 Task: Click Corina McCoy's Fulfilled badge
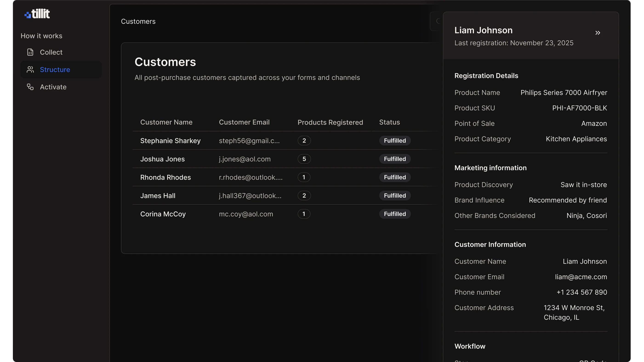point(394,214)
